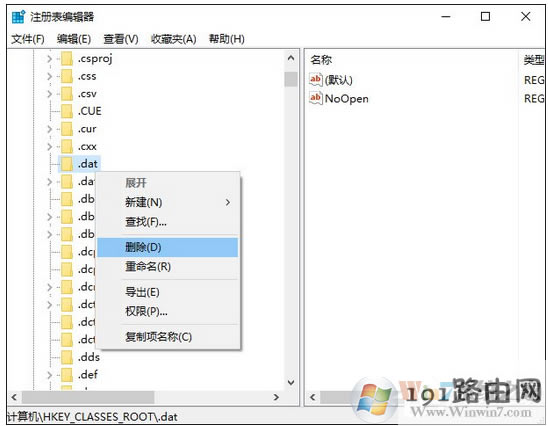Click the .def folder icon
This screenshot has height=426, width=548.
tap(66, 375)
